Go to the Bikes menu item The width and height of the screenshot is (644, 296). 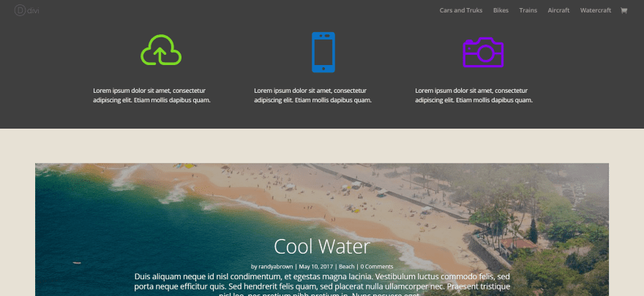tap(501, 10)
